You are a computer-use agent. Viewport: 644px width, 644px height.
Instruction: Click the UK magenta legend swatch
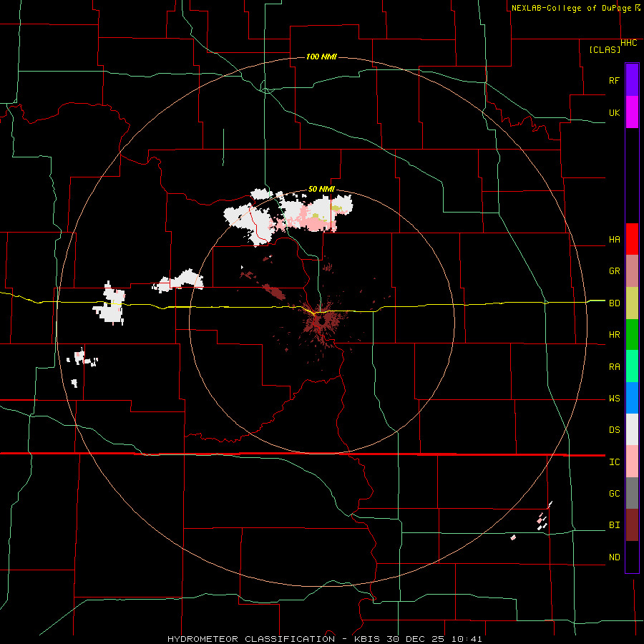pyautogui.click(x=632, y=112)
